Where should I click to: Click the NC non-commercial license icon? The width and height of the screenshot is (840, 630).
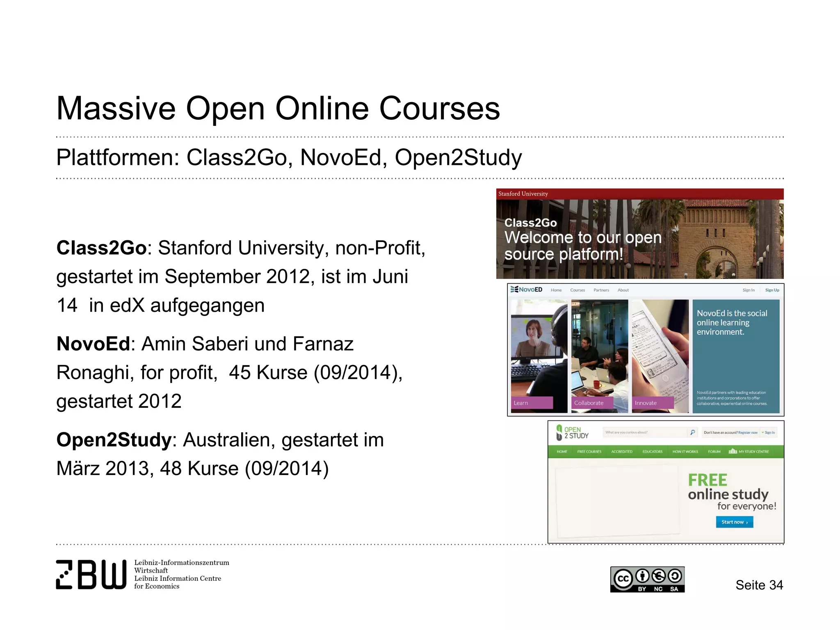[x=658, y=576]
